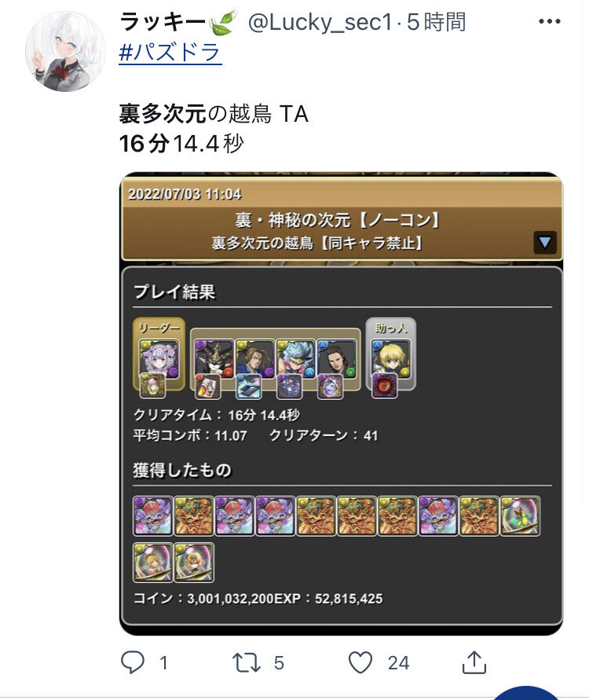The width and height of the screenshot is (589, 700).
Task: Tap the helper's red assist orb icon
Action: [384, 385]
